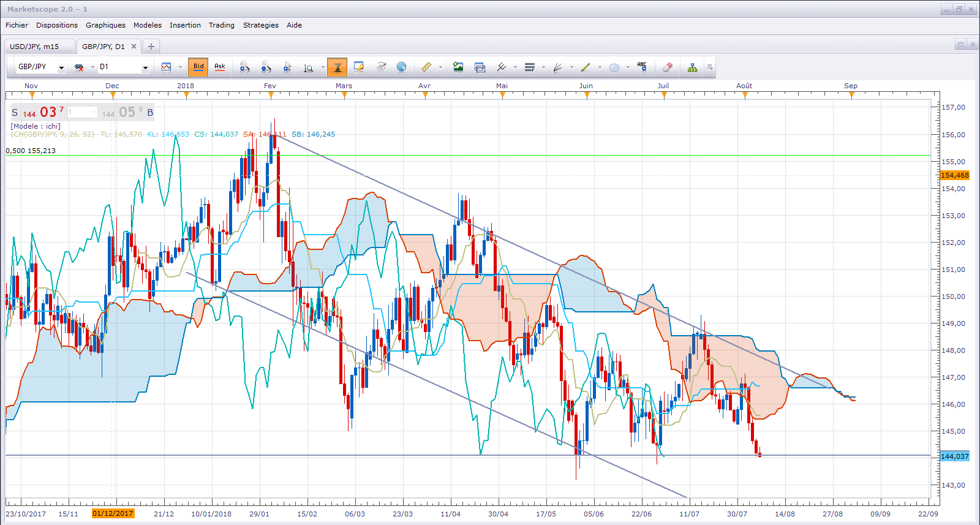Screen dimensions: 980x525
Task: Open the Trading menu
Action: tap(222, 25)
